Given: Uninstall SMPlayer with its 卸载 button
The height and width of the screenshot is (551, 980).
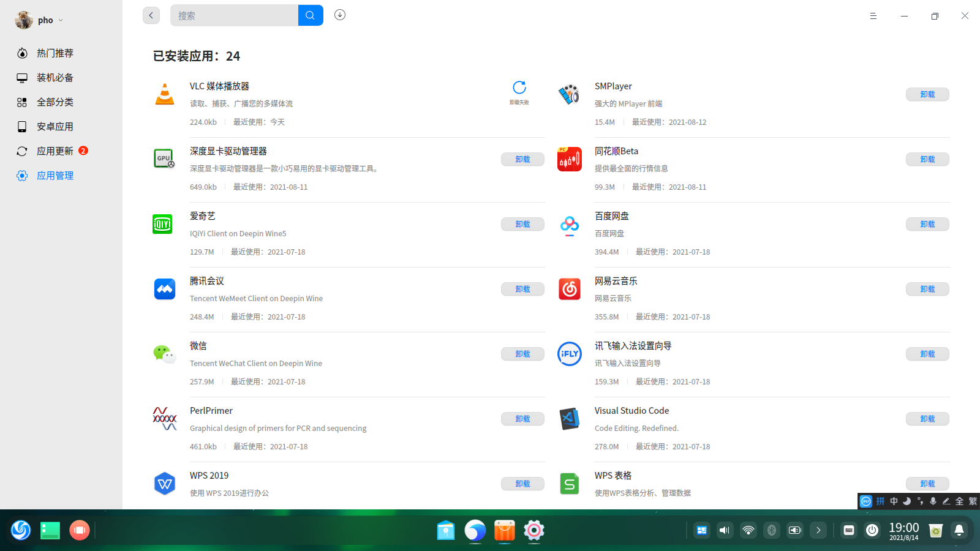Looking at the screenshot, I should [927, 94].
